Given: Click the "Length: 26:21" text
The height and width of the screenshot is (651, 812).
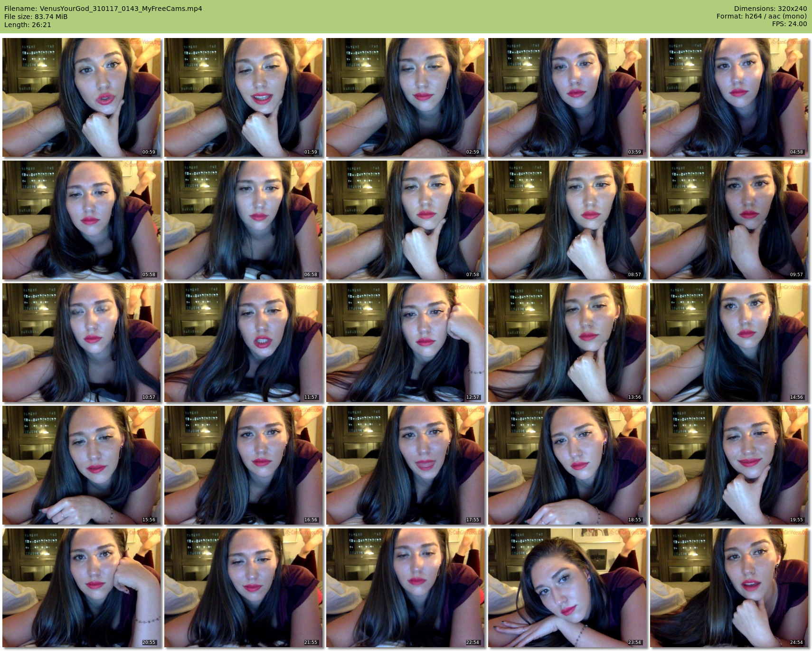Looking at the screenshot, I should point(28,25).
